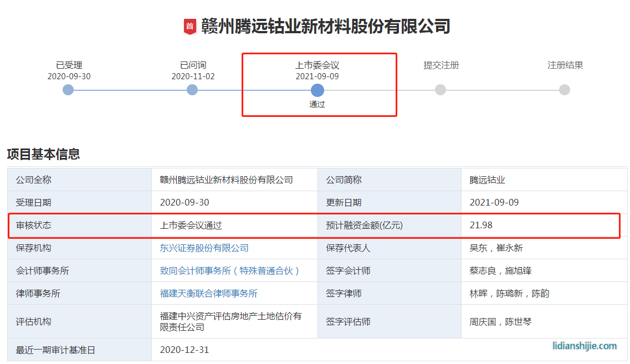Click the company title 赣州腾远钴业新材料股份有限公司

pos(325,27)
